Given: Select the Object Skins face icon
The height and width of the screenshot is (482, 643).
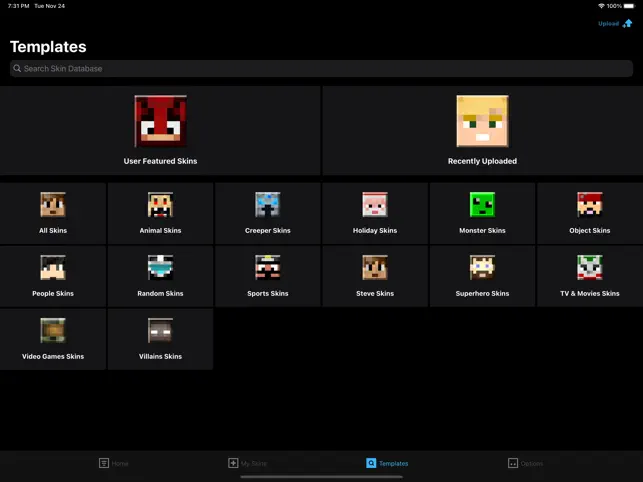Looking at the screenshot, I should coord(590,204).
